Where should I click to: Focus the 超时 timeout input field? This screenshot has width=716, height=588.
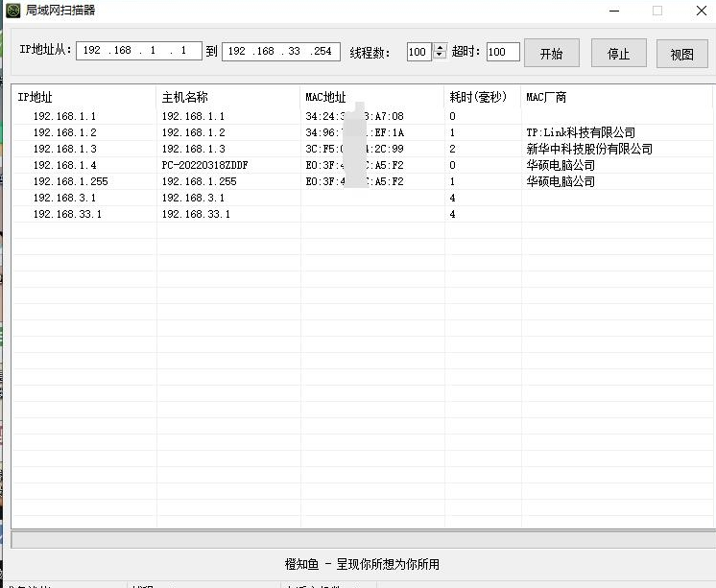pyautogui.click(x=503, y=52)
